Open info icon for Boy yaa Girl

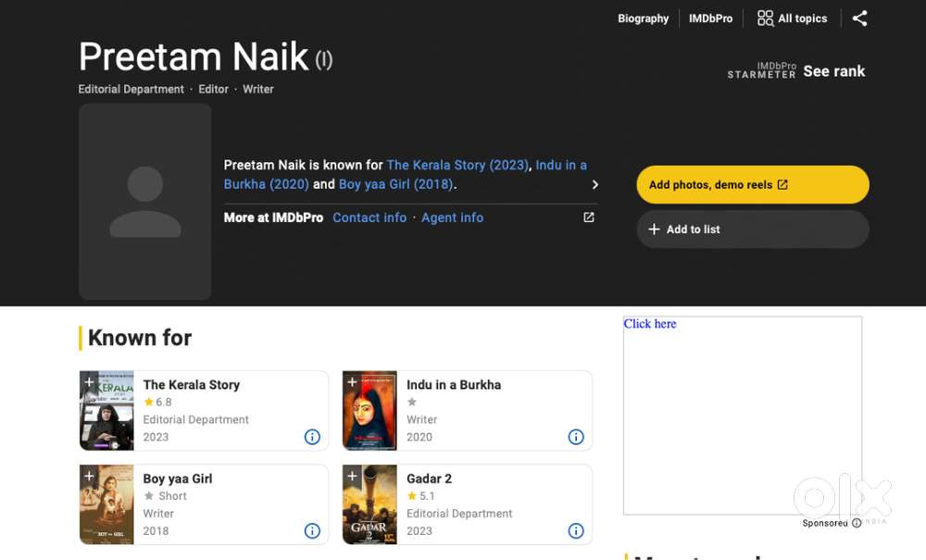coord(312,531)
